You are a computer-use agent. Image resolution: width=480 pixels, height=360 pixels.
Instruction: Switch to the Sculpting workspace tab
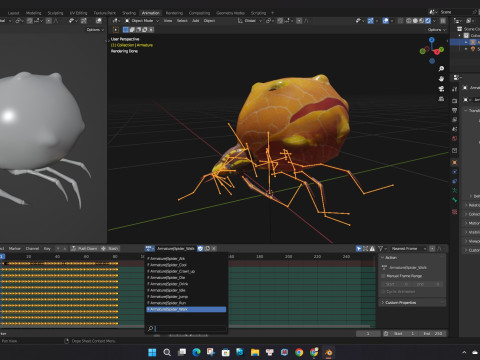[x=55, y=13]
